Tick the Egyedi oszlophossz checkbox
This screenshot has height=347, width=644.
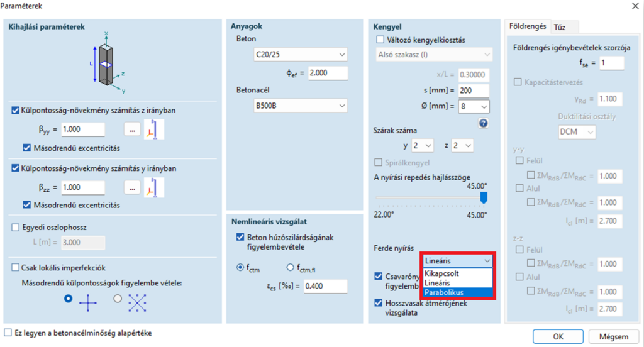click(x=16, y=228)
